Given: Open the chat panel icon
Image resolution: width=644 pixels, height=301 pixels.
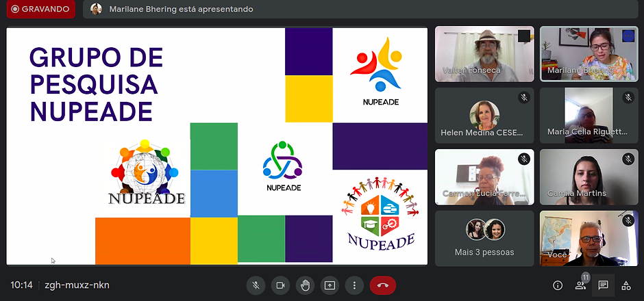Looking at the screenshot, I should click(604, 285).
